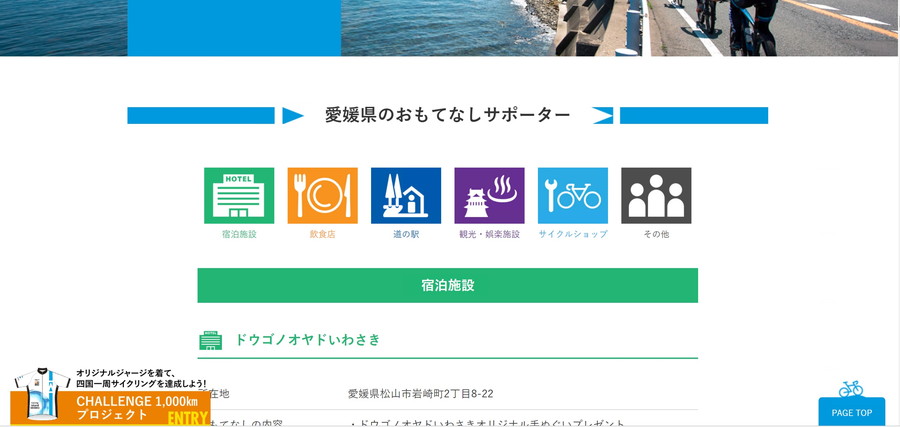The image size is (900, 427).
Task: Click the small hotel icon beside ドウゴノオヤドいわさき
Action: [x=210, y=340]
